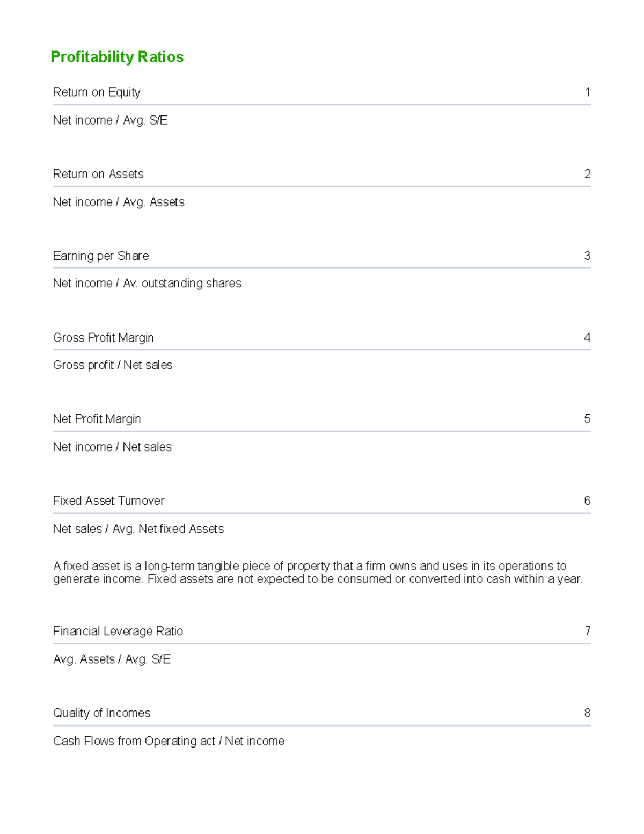Screen dimensions: 644x834
Task: Select the Return on Equity title
Action: click(x=97, y=92)
